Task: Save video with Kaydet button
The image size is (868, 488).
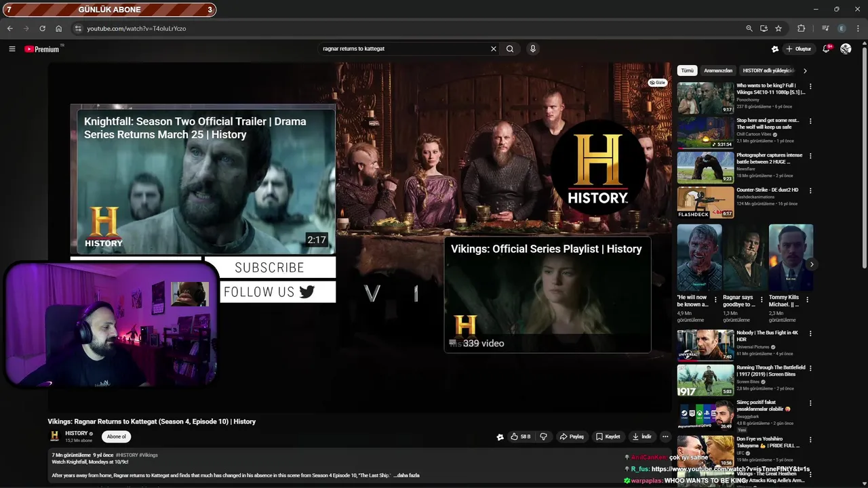Action: click(608, 436)
